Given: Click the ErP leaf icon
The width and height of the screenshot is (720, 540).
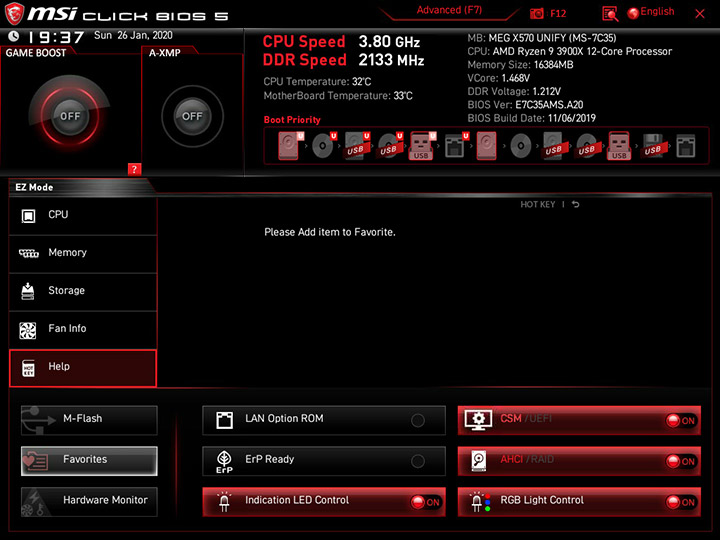Looking at the screenshot, I should point(224,461).
